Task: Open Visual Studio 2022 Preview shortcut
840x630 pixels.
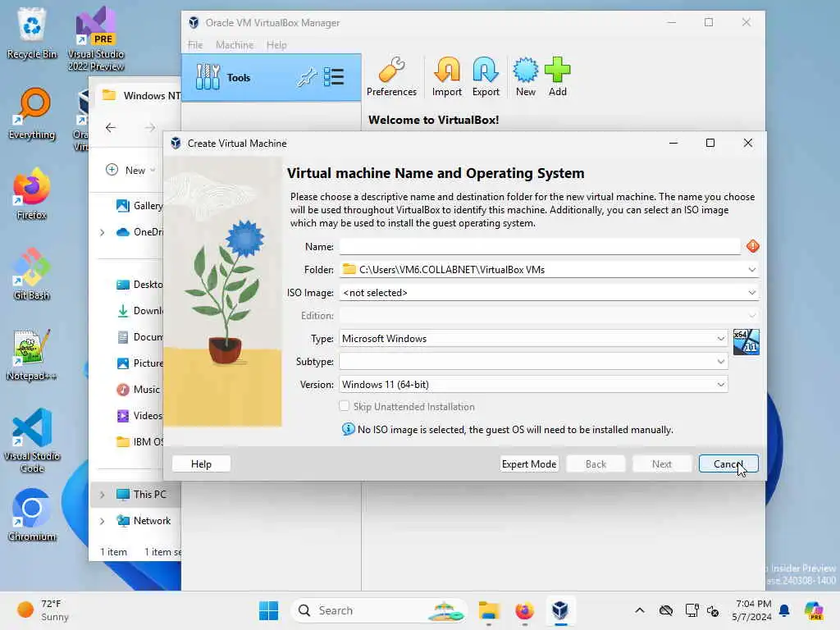Action: (97, 39)
